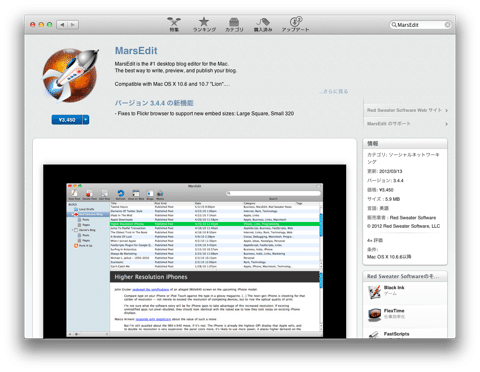The image size is (480, 372).
Task: Click the New Post icon in the screenshot toolbar
Action: point(74,194)
